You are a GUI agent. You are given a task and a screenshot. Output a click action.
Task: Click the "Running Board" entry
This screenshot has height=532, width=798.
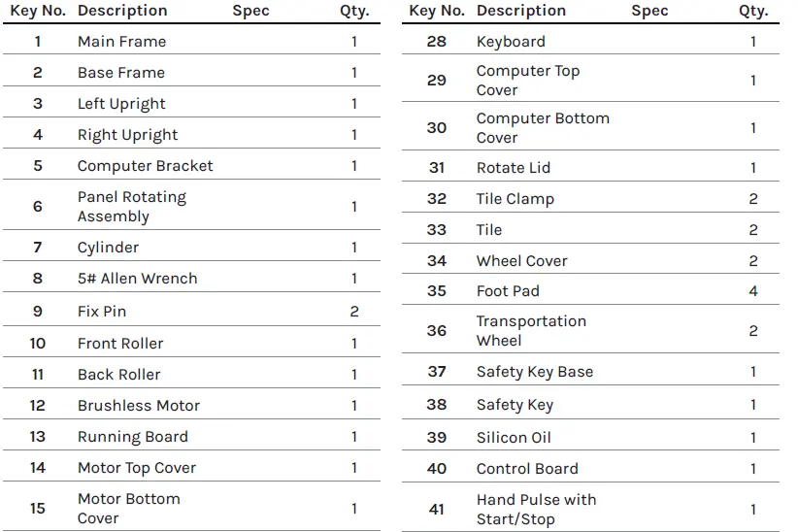133,437
